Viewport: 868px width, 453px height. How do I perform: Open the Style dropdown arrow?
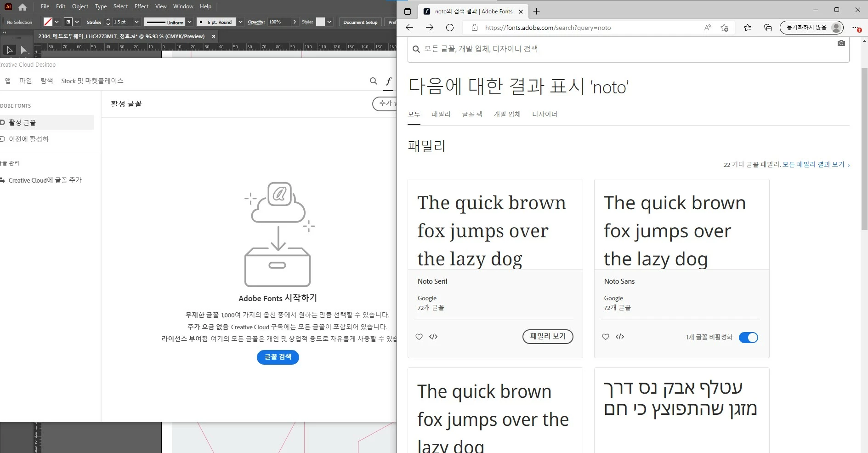click(x=329, y=22)
